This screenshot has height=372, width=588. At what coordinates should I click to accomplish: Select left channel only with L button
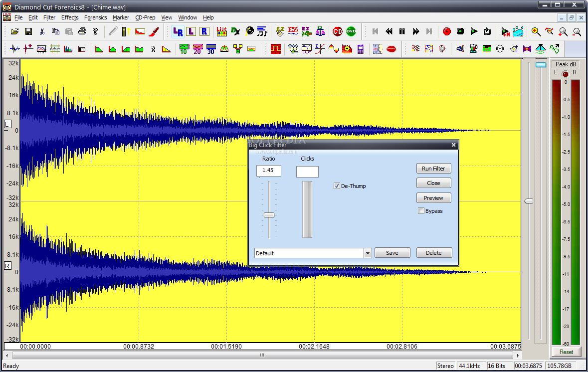[x=191, y=31]
